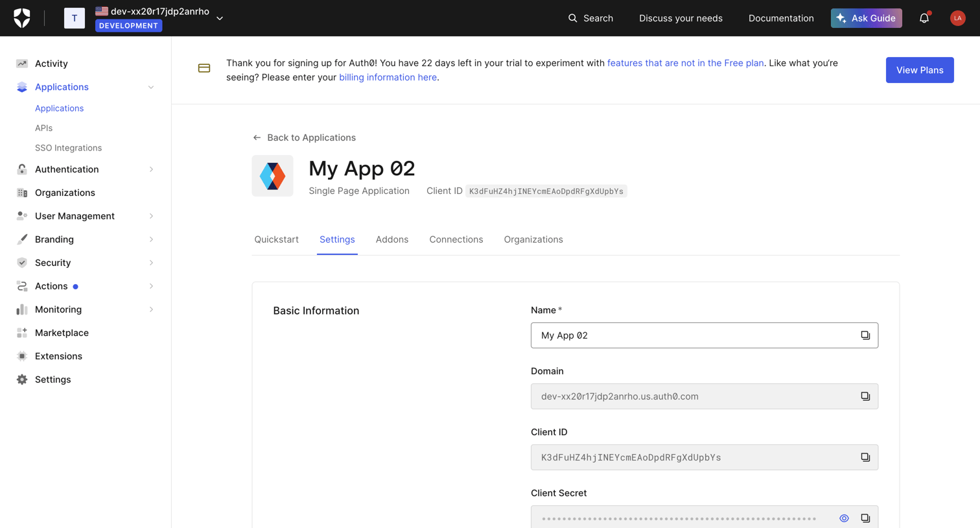Click the Applications layers icon in sidebar

pyautogui.click(x=22, y=87)
